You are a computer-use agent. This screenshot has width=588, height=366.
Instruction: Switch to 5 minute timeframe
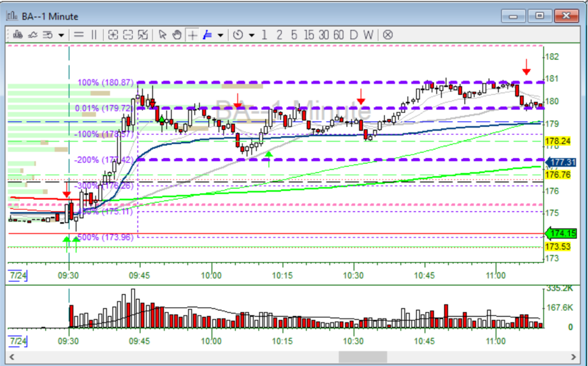[293, 35]
